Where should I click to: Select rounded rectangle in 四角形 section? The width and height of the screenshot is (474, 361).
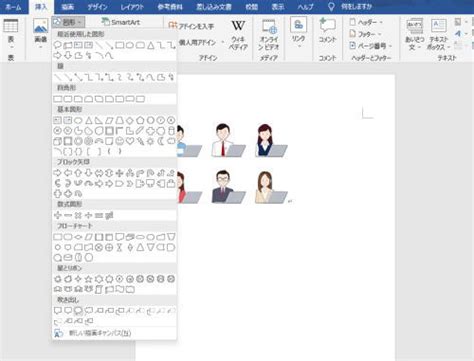tap(68, 99)
